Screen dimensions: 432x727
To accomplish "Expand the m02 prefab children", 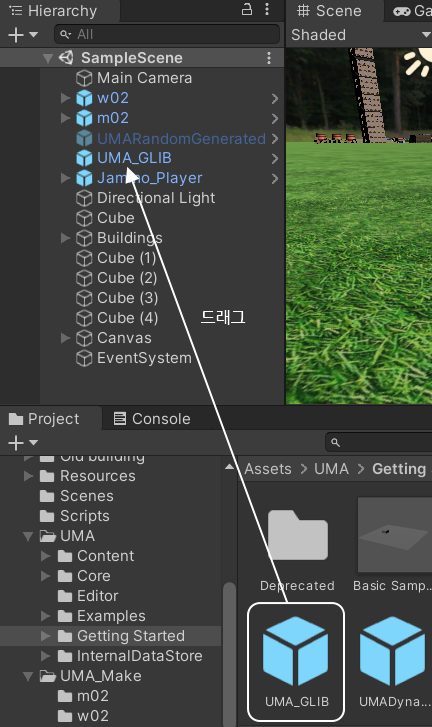I will tap(65, 118).
